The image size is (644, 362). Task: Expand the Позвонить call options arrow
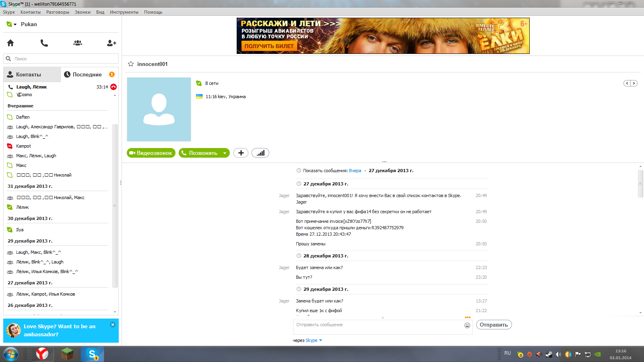coord(225,153)
